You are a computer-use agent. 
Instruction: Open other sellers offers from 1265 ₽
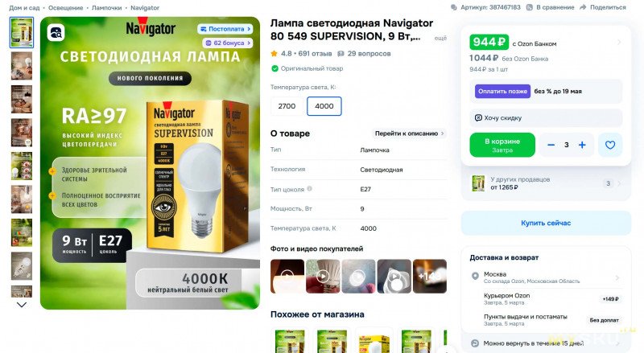pyautogui.click(x=546, y=183)
